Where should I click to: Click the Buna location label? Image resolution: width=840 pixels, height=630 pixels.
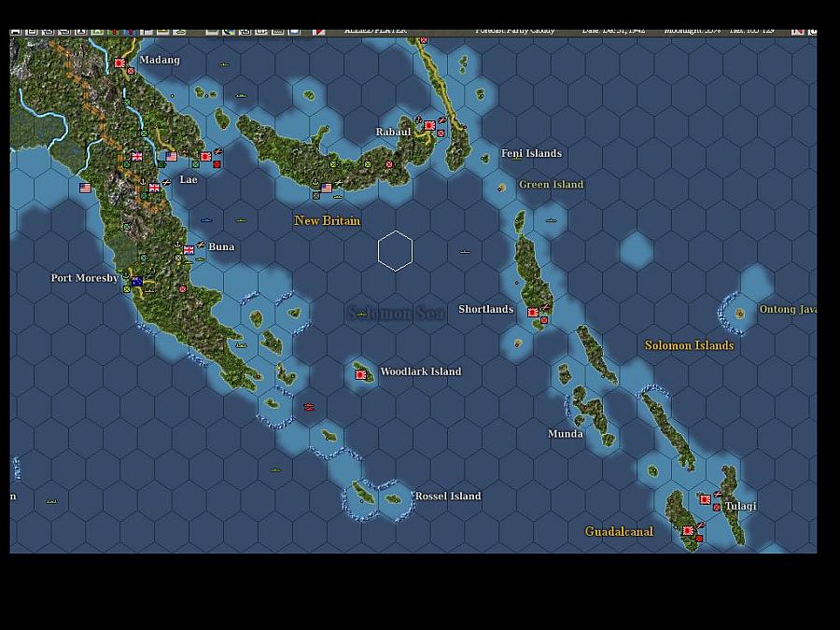point(221,246)
